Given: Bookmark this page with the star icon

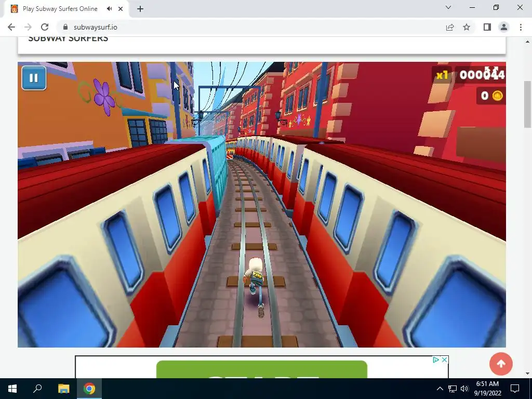Looking at the screenshot, I should tap(467, 27).
